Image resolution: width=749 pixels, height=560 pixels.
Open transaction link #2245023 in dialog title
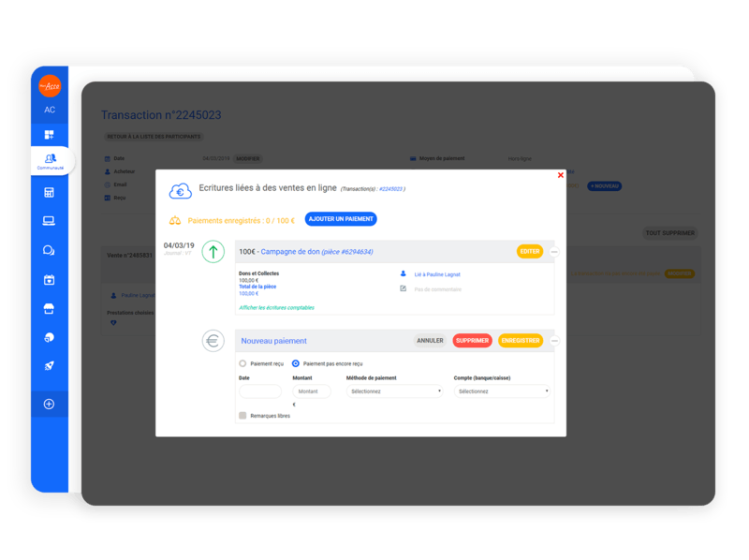[390, 189]
